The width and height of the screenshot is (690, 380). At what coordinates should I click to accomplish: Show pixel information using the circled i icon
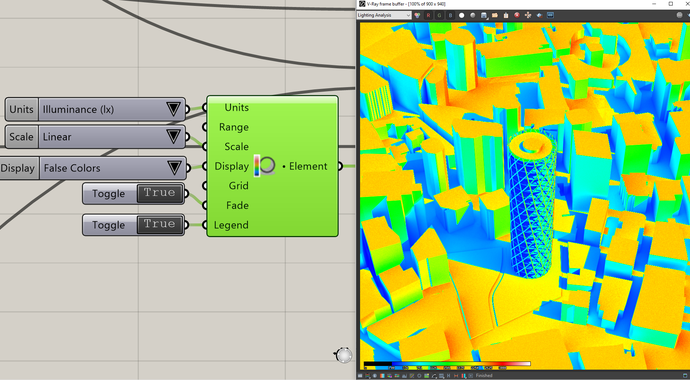coord(375,376)
